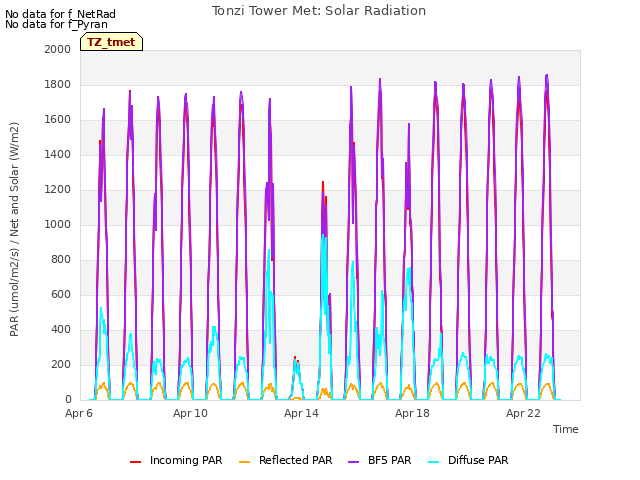This screenshot has height=480, width=640.
Task: Click the 200 y-axis tick label
Action: (x=61, y=365)
